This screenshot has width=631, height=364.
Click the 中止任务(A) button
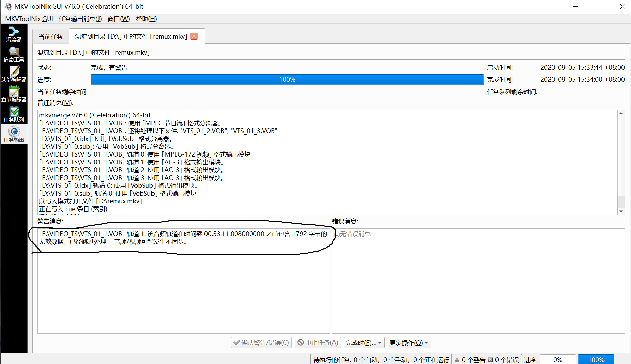[x=318, y=342]
